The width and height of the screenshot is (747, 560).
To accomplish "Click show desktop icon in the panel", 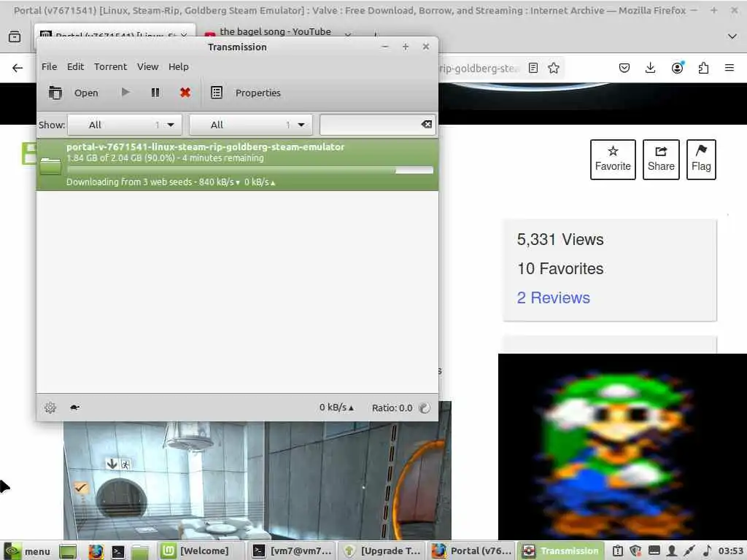I will [x=68, y=551].
